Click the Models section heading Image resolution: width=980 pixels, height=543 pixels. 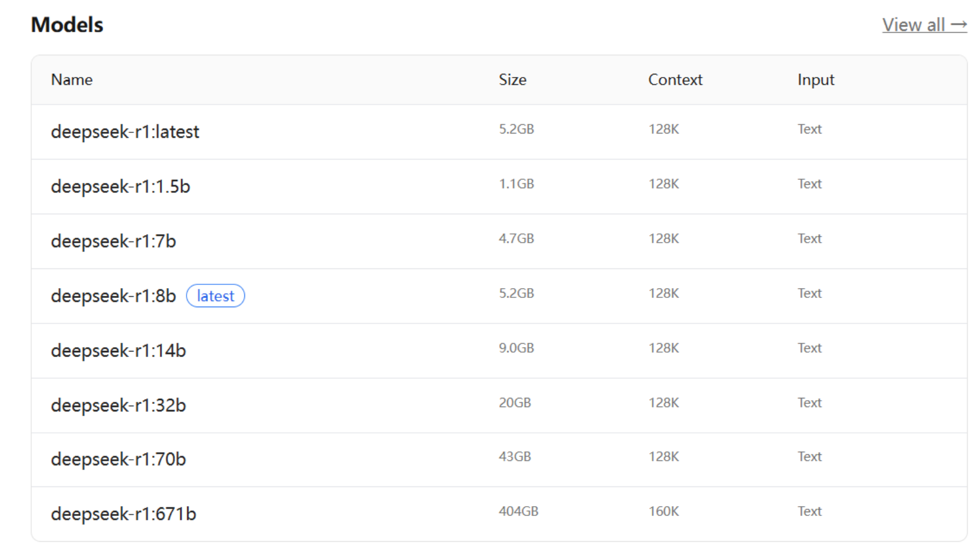pyautogui.click(x=67, y=25)
